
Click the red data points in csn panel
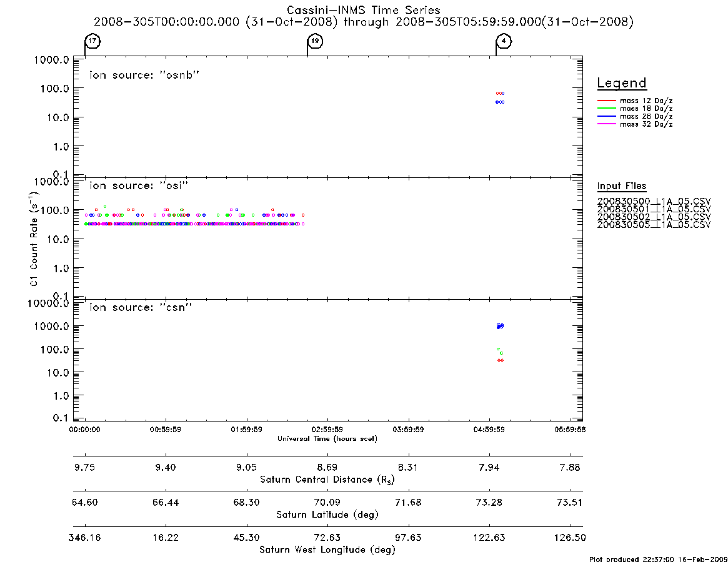click(501, 360)
